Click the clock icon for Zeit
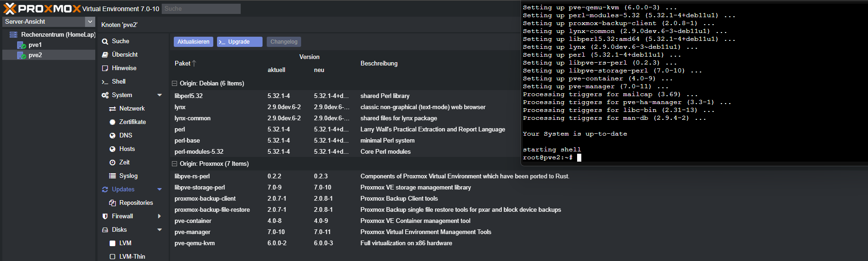 tap(112, 163)
